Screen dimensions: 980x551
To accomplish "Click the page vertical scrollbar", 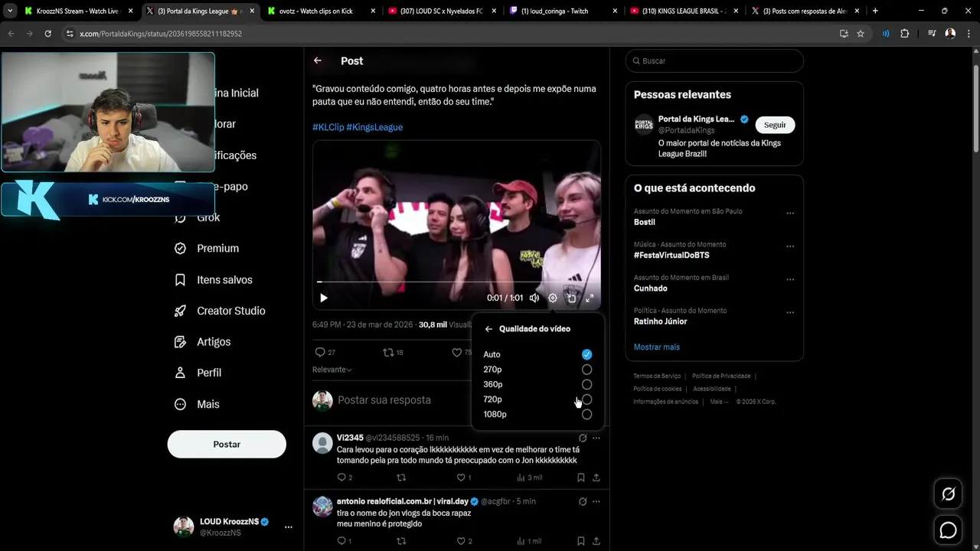I will click(975, 107).
